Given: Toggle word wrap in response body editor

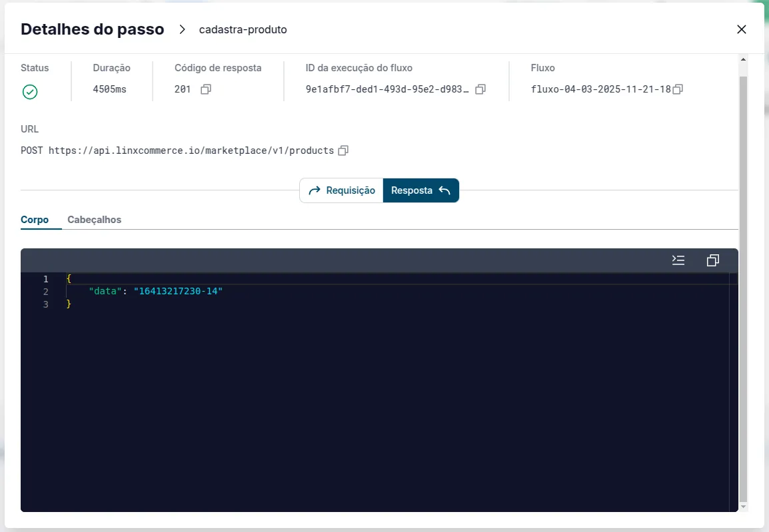Looking at the screenshot, I should pos(678,260).
